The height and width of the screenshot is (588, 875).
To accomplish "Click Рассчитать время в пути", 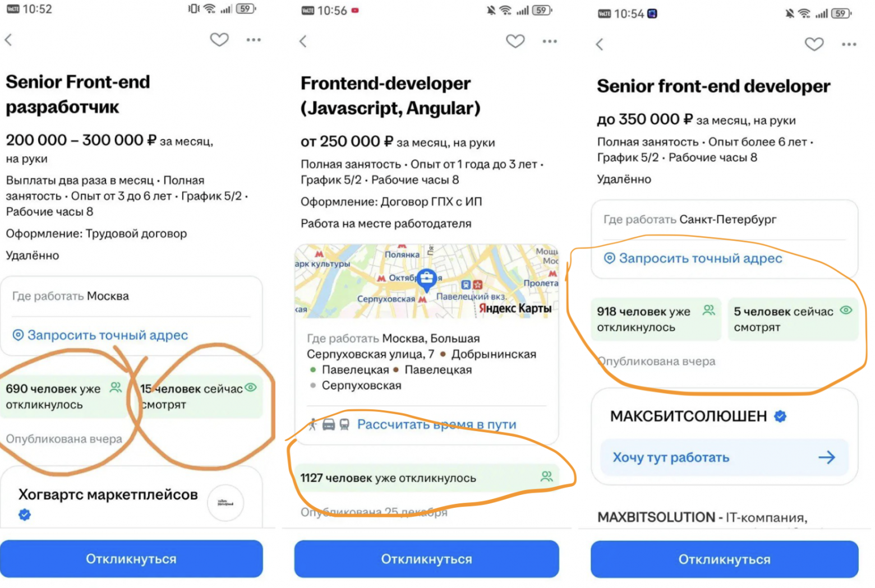I will [437, 424].
